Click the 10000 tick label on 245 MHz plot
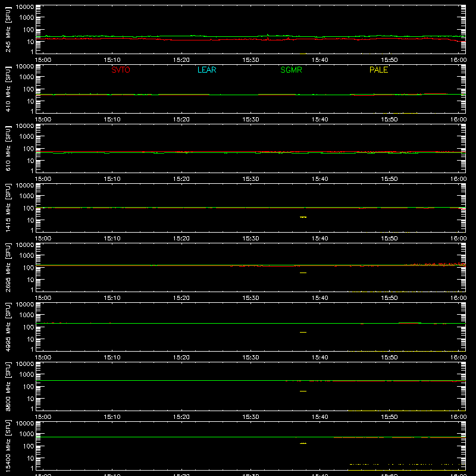 pyautogui.click(x=25, y=7)
